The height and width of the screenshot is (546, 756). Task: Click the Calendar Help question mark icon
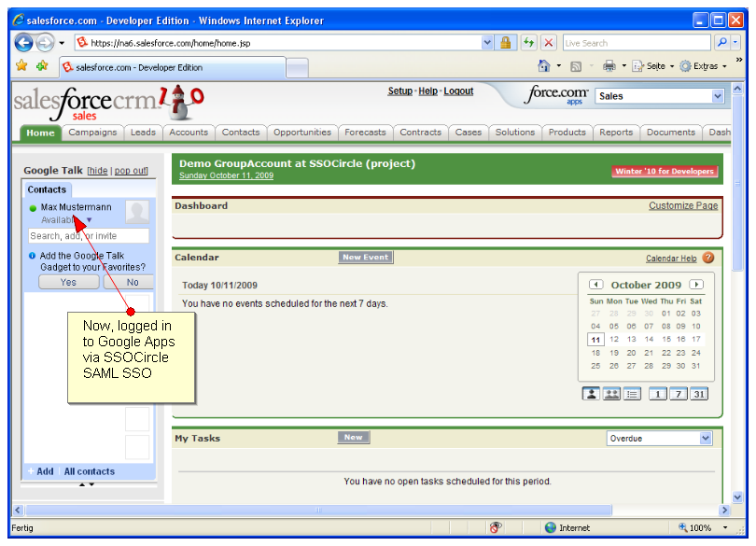tap(707, 258)
